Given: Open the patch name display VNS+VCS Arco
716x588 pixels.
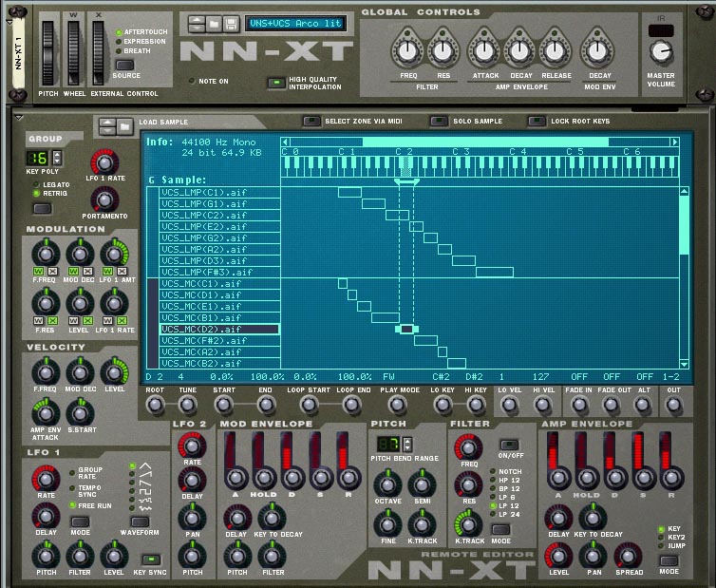Looking at the screenshot, I should click(x=295, y=24).
